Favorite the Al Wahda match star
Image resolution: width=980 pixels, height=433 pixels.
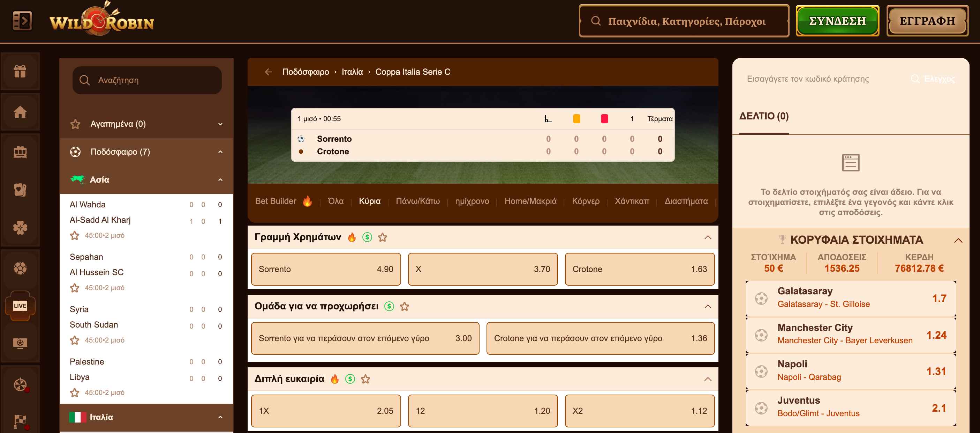click(x=75, y=235)
